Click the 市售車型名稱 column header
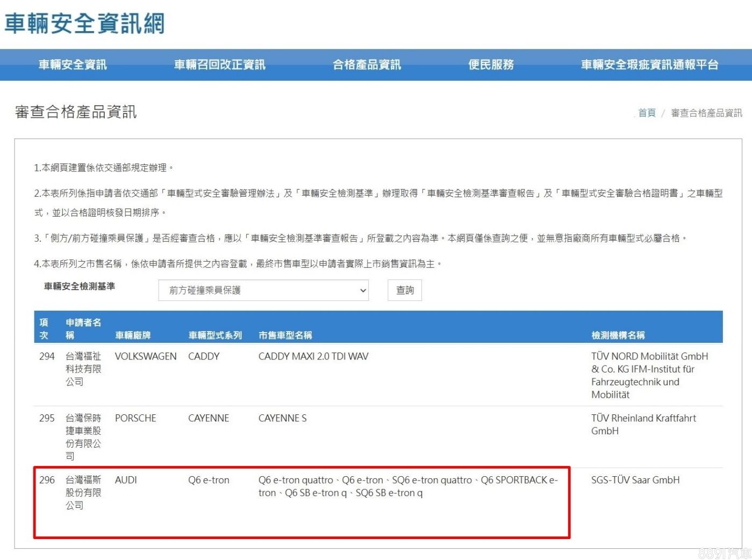 285,335
